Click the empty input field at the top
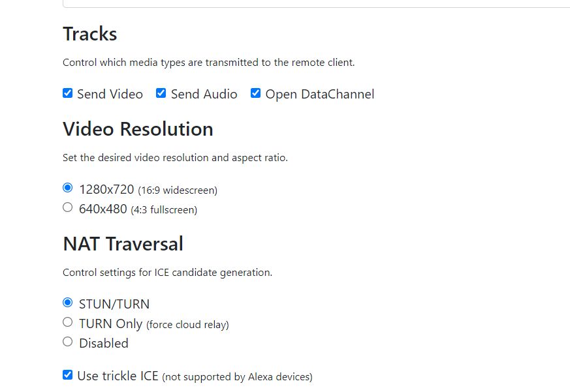Image resolution: width=570 pixels, height=392 pixels. click(313, 3)
